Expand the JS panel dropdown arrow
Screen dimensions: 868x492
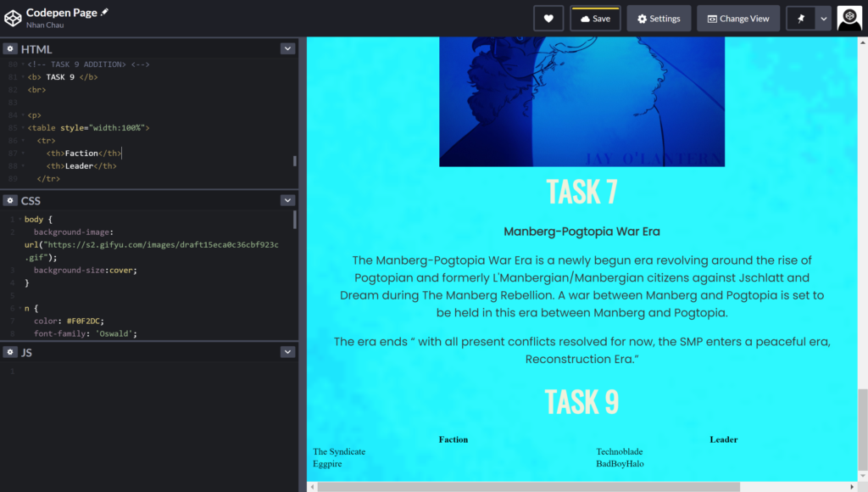point(287,352)
